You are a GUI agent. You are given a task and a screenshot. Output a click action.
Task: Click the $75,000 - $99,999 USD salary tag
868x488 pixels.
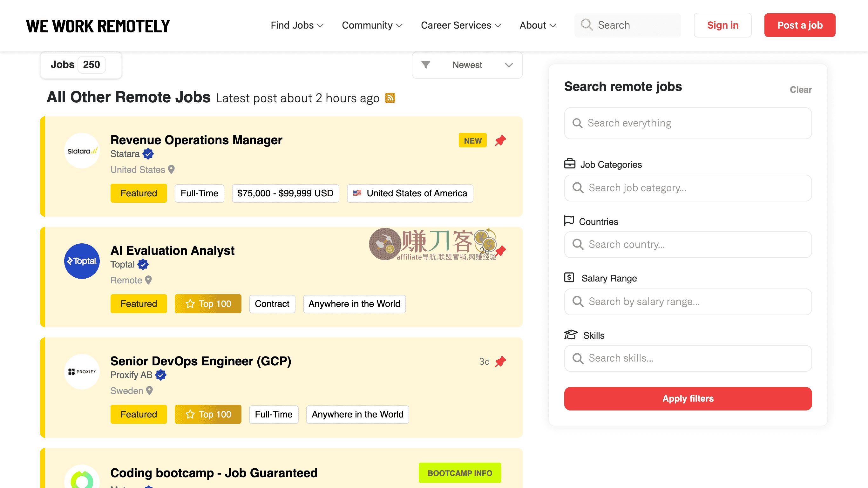(285, 193)
